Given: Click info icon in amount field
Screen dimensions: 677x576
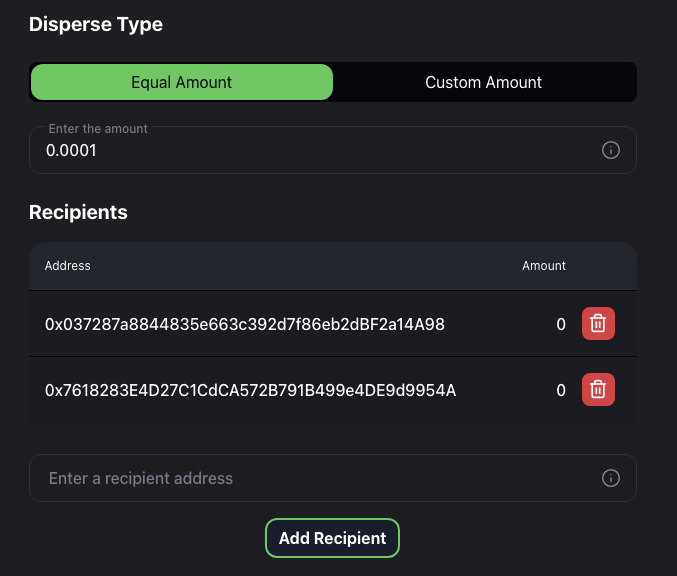Looking at the screenshot, I should pos(611,150).
